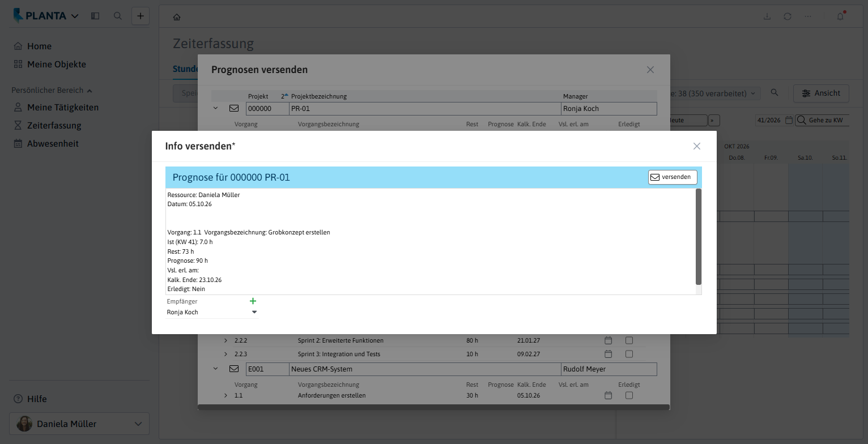Image resolution: width=868 pixels, height=444 pixels.
Task: Add a recipient with the green plus icon
Action: pyautogui.click(x=253, y=301)
